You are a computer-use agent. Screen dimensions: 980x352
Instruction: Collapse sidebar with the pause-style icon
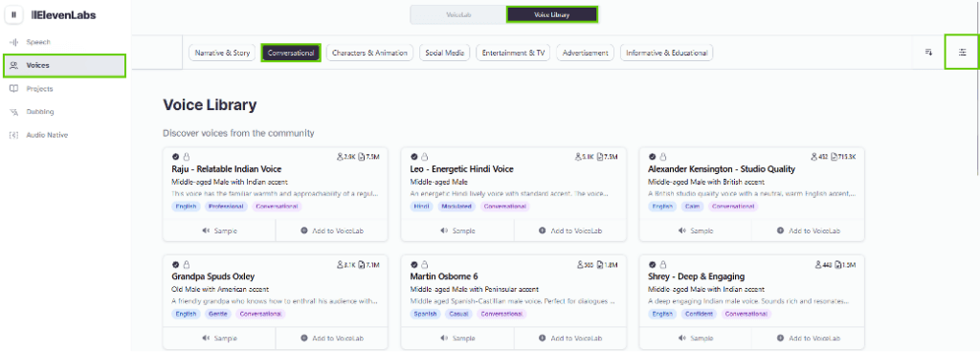(x=13, y=15)
